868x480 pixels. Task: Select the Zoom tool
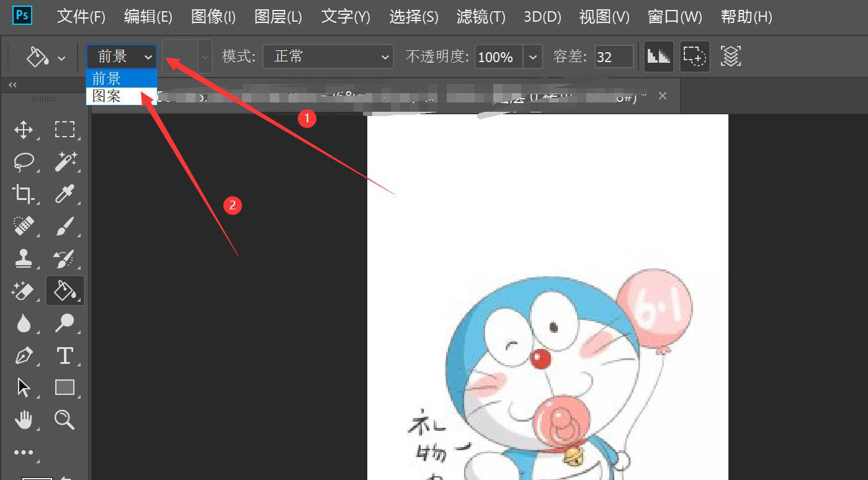click(65, 420)
